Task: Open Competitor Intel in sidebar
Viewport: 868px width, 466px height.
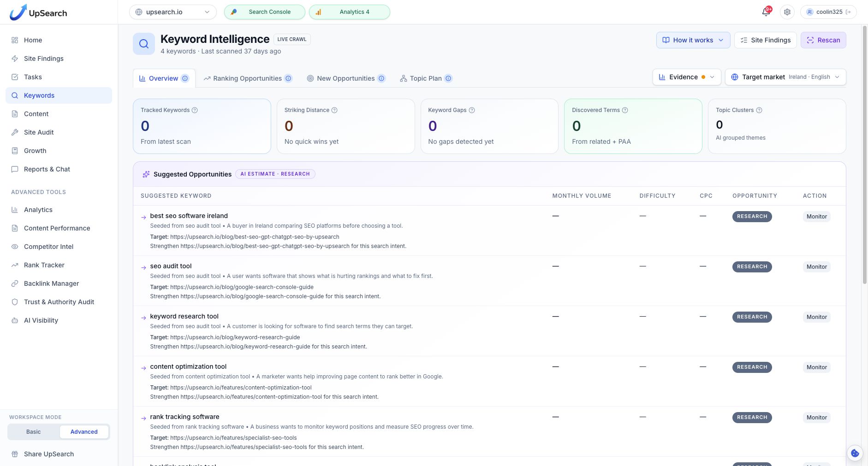Action: 59,247
